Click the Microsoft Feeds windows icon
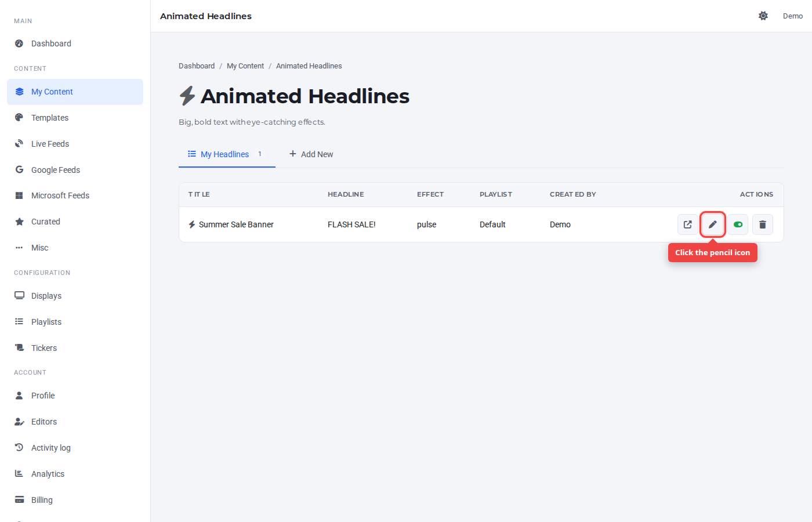The height and width of the screenshot is (522, 812). [19, 195]
